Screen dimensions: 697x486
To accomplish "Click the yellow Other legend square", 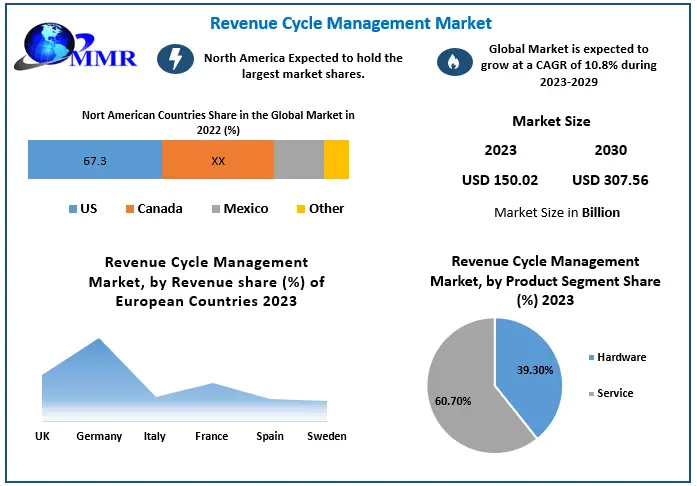I will 299,209.
